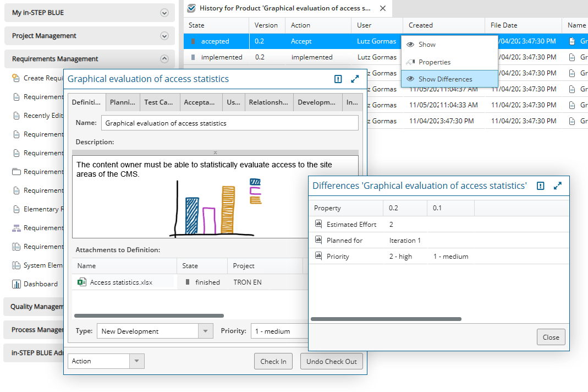Click the Priority property type icon
The height and width of the screenshot is (392, 588).
point(318,256)
